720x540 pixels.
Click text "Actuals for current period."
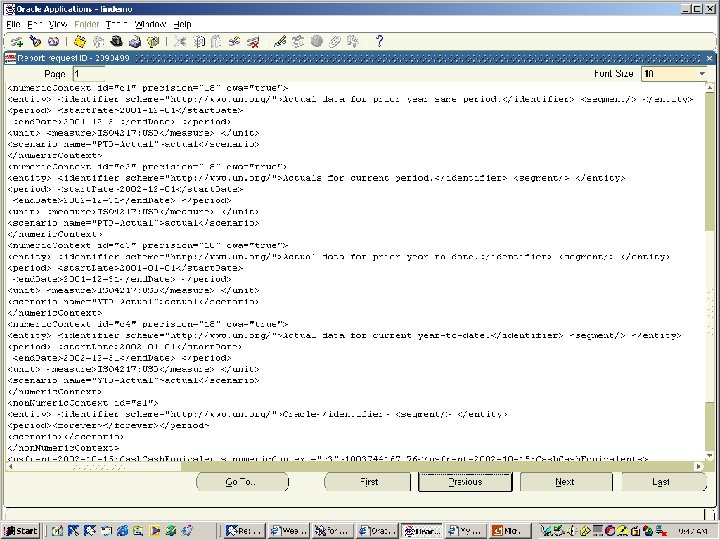click(x=359, y=178)
